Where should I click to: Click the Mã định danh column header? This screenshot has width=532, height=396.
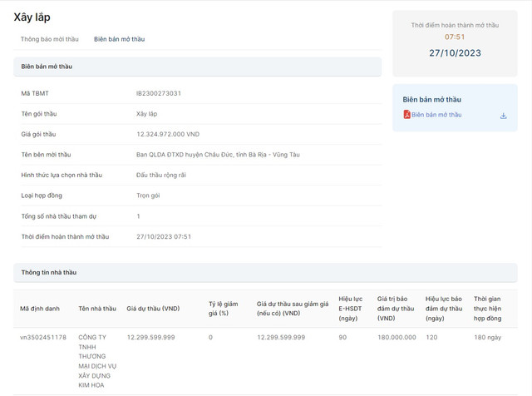(40, 309)
